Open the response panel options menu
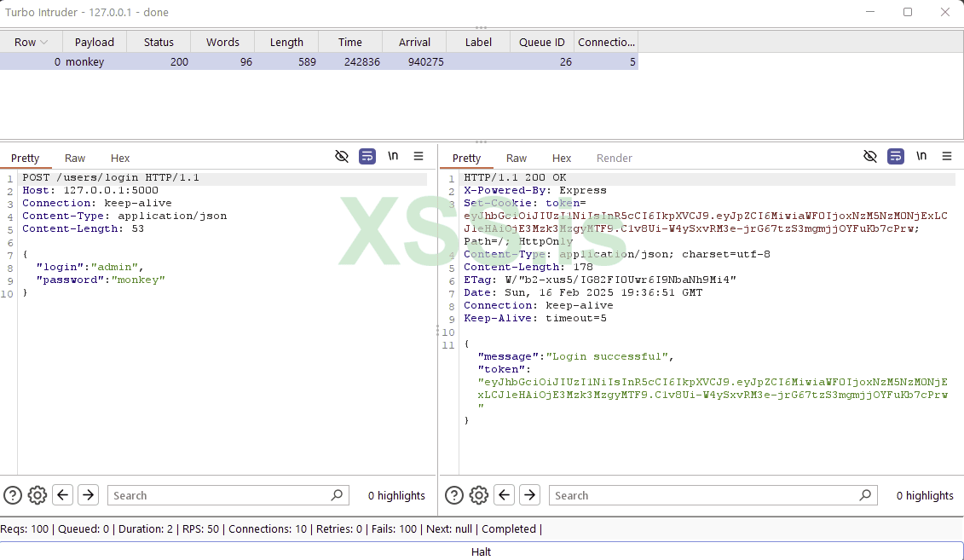964x560 pixels. point(947,156)
